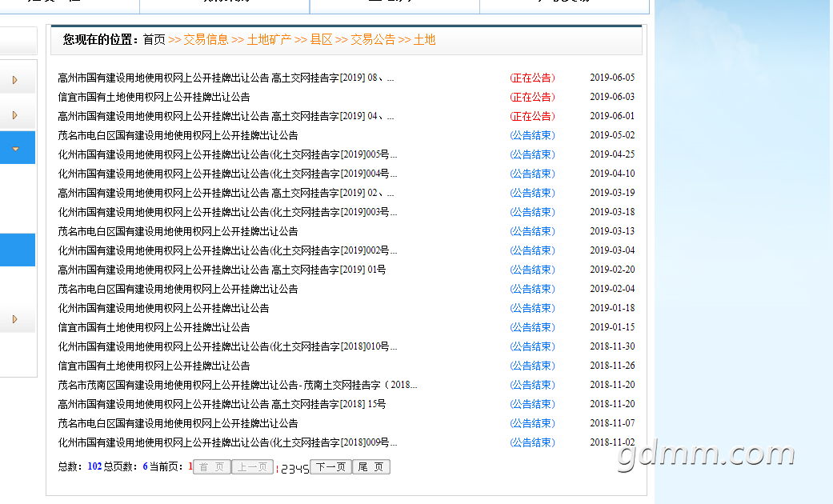Open the 化州市 notice 化土交网挂告字[2019]004号
The width and height of the screenshot is (833, 504).
click(x=227, y=174)
